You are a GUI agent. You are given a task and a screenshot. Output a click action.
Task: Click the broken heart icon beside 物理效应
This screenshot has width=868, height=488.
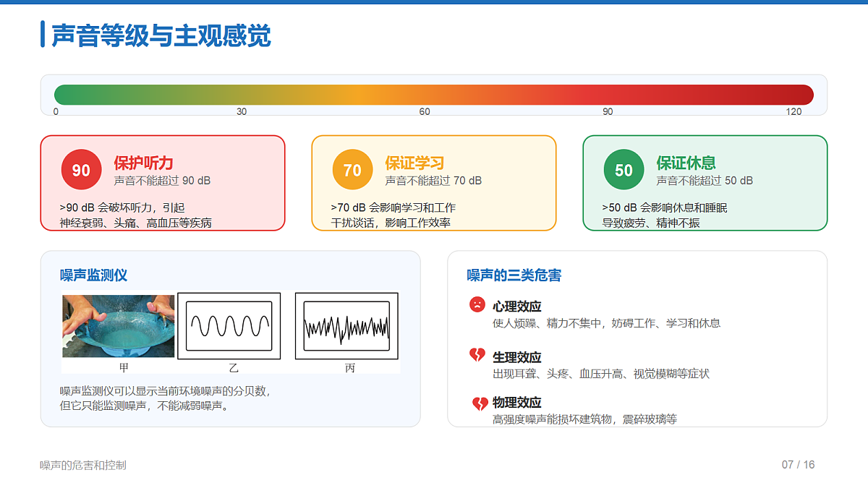point(480,404)
